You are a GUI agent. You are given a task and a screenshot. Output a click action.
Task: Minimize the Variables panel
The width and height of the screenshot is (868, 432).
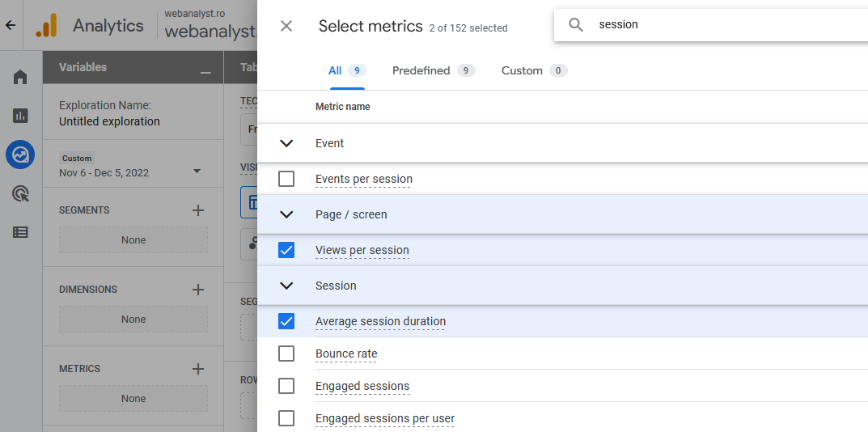click(x=205, y=73)
